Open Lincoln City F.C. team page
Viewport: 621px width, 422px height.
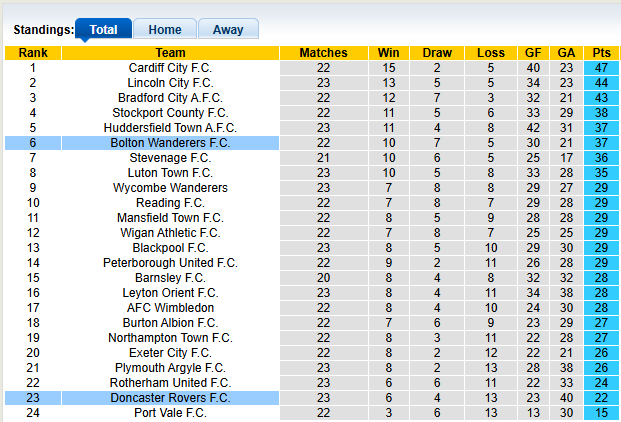[x=170, y=83]
